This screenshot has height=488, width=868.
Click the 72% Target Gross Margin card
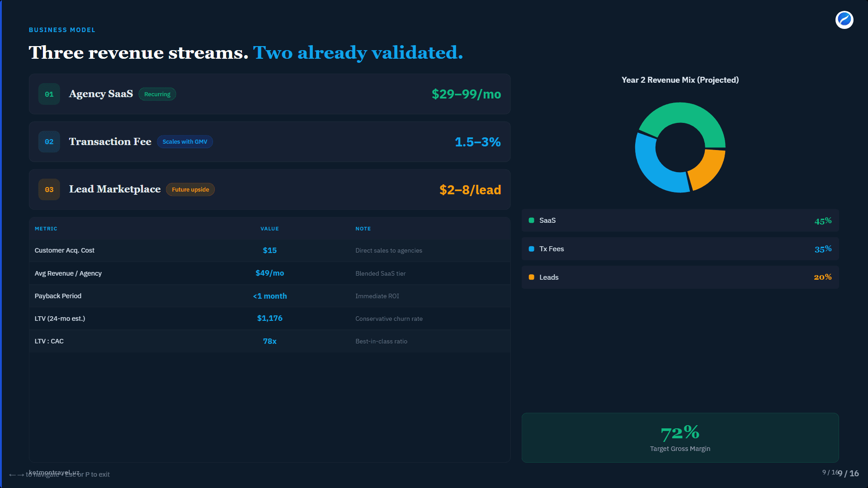click(x=680, y=437)
